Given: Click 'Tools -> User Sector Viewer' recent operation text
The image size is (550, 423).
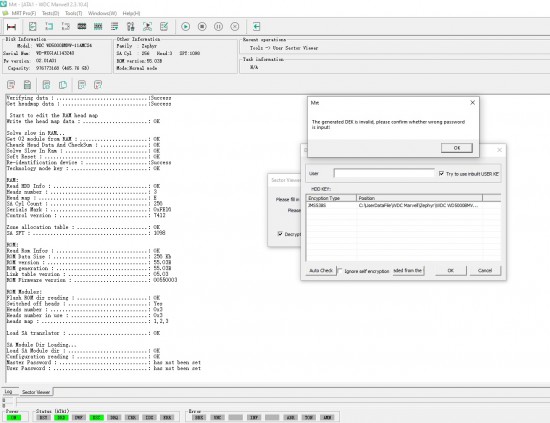Looking at the screenshot, I should pos(284,48).
